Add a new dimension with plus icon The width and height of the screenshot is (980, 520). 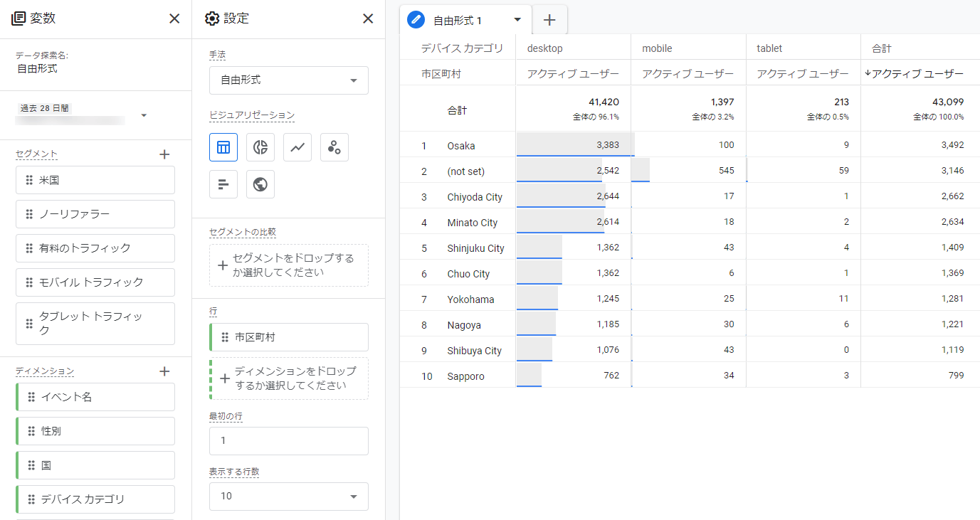pyautogui.click(x=164, y=371)
